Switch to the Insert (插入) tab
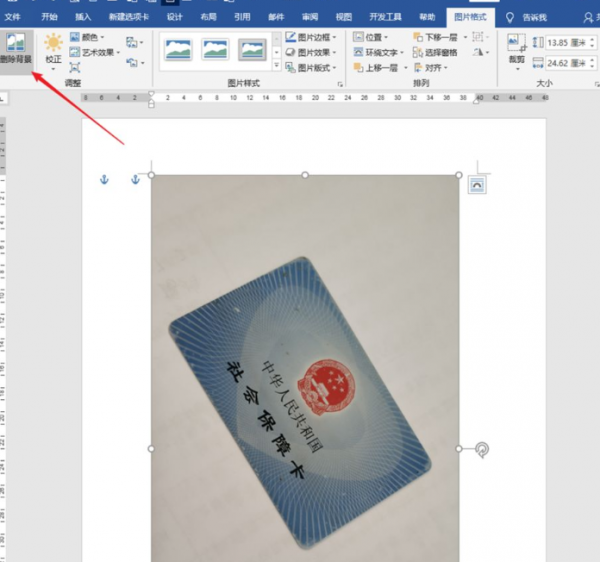Screen dimensions: 600x562 (83, 17)
